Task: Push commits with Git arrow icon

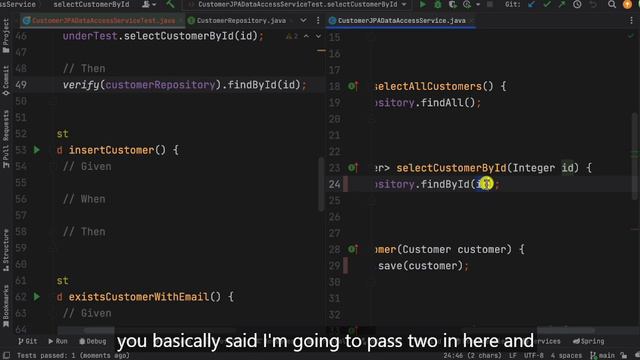Action: tap(562, 4)
